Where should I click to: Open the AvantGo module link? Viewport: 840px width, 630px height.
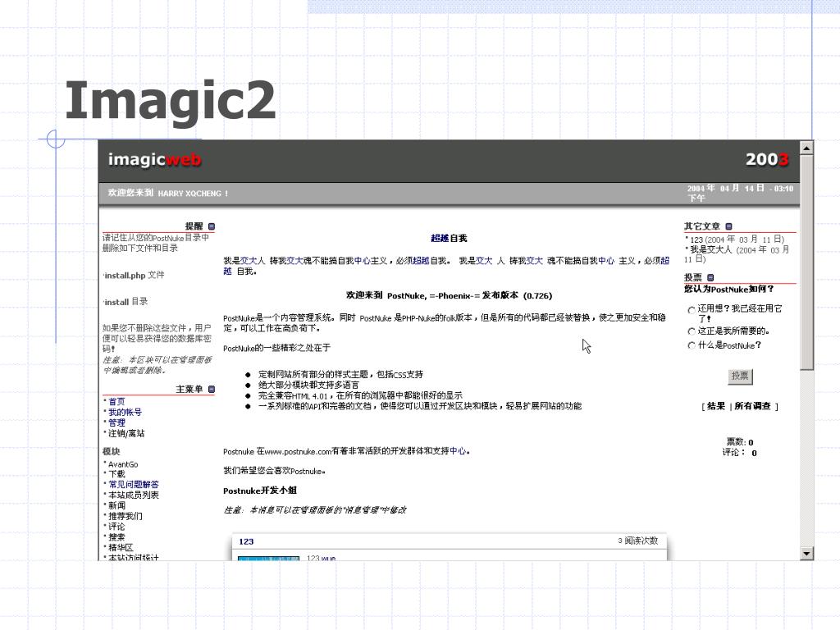tap(123, 464)
